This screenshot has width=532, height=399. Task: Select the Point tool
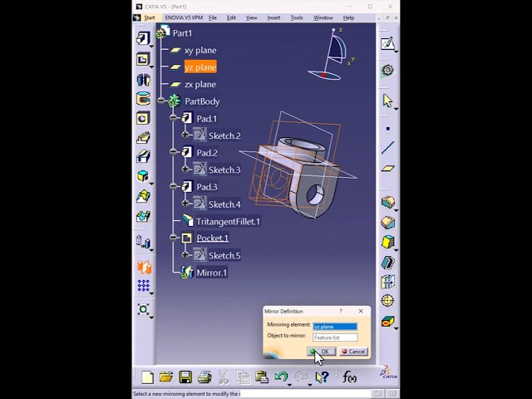[388, 129]
